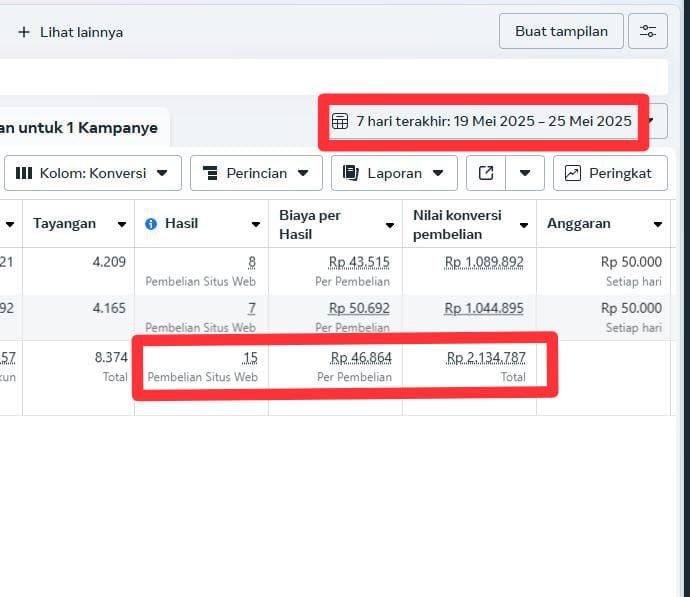Click Buat tampilan button
The width and height of the screenshot is (690, 597).
point(561,31)
